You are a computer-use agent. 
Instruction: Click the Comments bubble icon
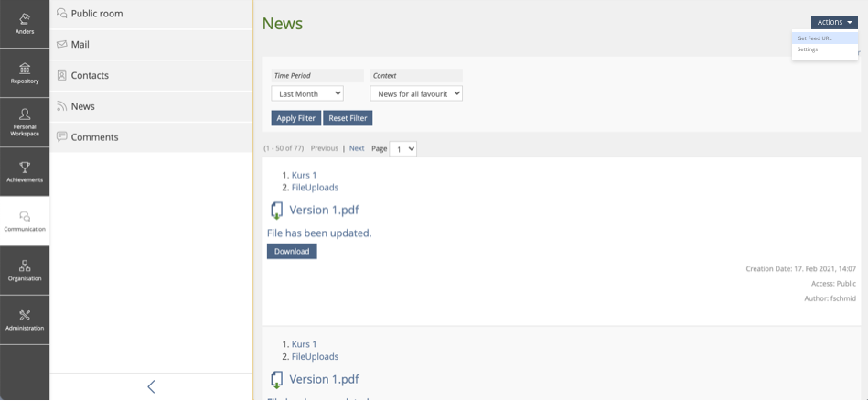(62, 136)
